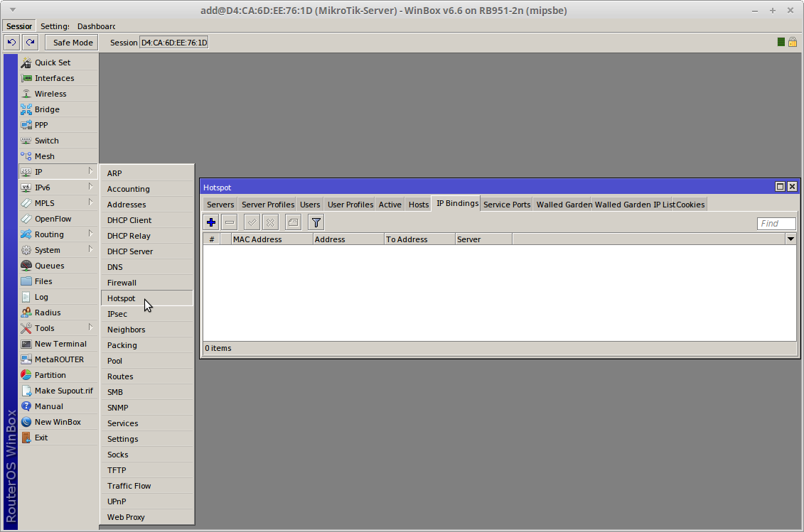This screenshot has width=804, height=532.
Task: Click the Log icon in sidebar
Action: point(26,297)
